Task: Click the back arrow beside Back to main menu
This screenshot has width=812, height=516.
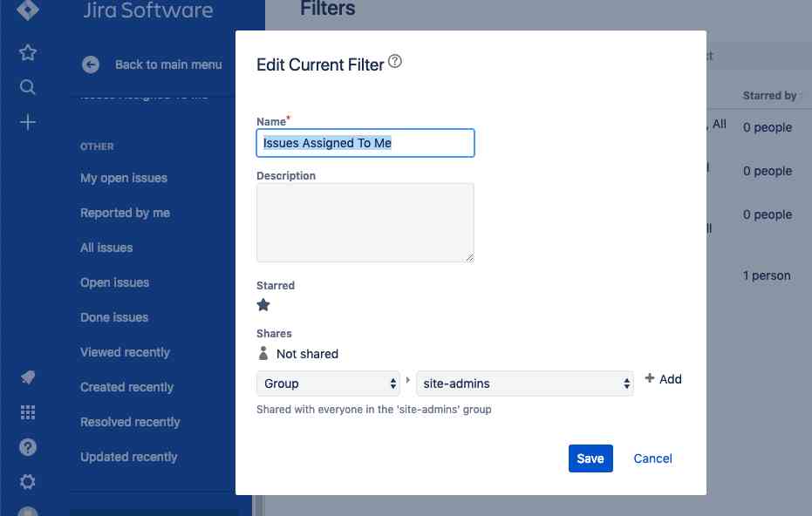Action: pyautogui.click(x=91, y=64)
